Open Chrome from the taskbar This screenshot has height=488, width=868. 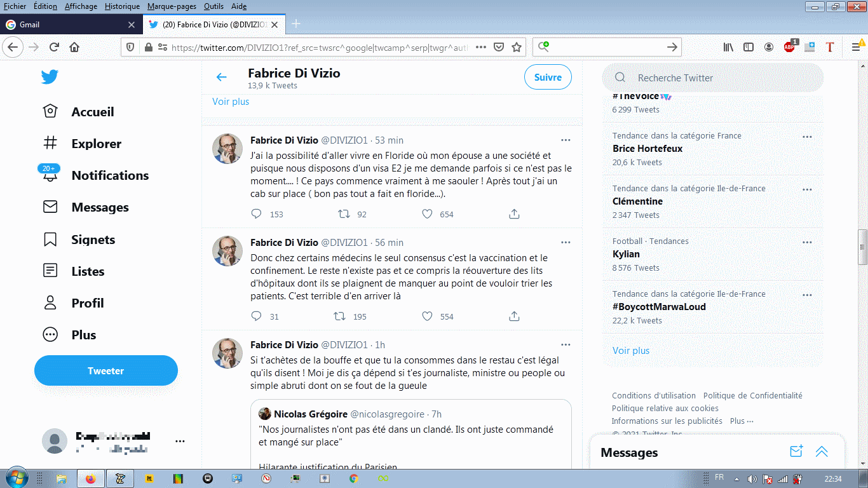(x=354, y=478)
